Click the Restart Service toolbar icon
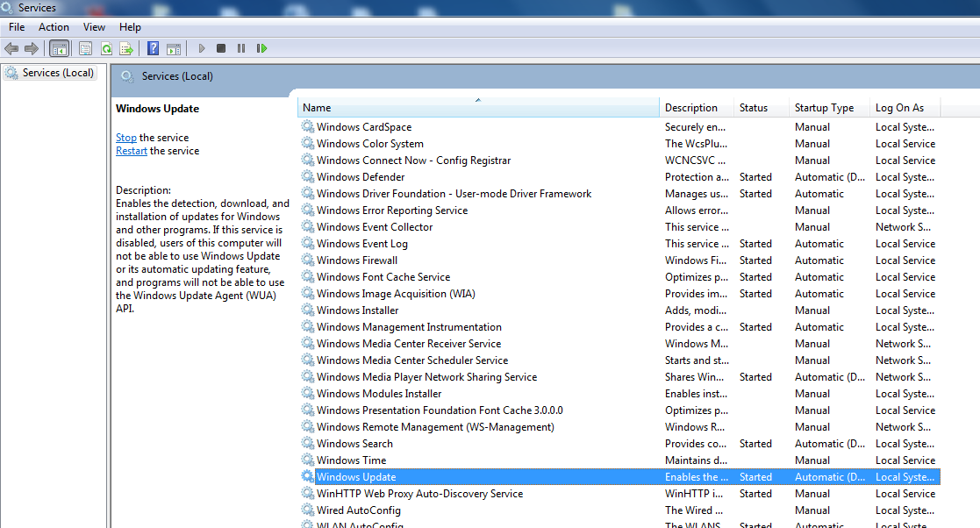 coord(261,48)
